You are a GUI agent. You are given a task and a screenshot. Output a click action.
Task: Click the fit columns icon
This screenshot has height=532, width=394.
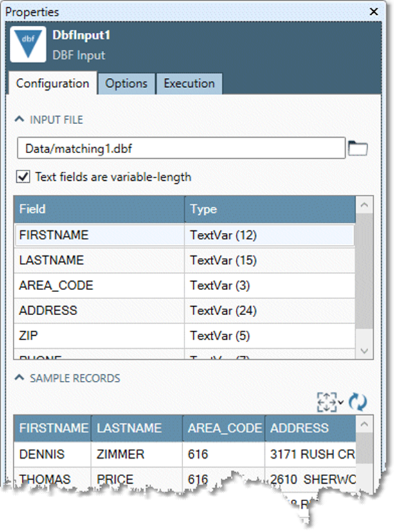327,402
